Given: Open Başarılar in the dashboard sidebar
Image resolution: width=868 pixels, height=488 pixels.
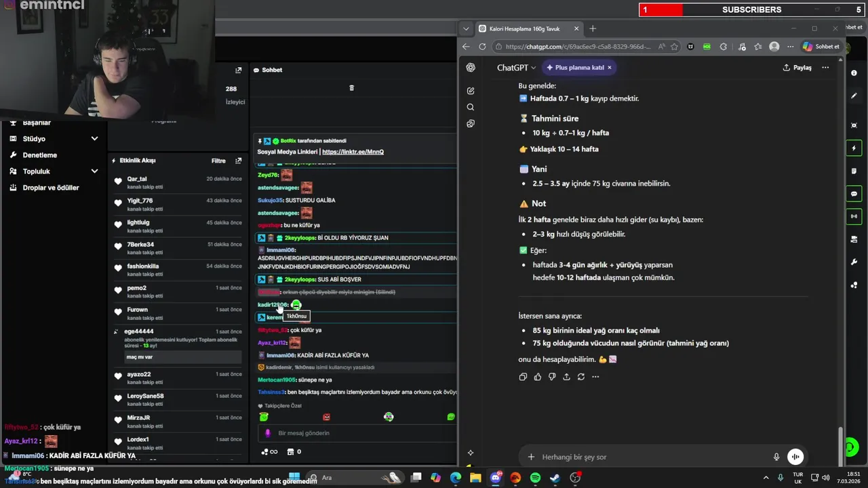Looking at the screenshot, I should tap(37, 123).
